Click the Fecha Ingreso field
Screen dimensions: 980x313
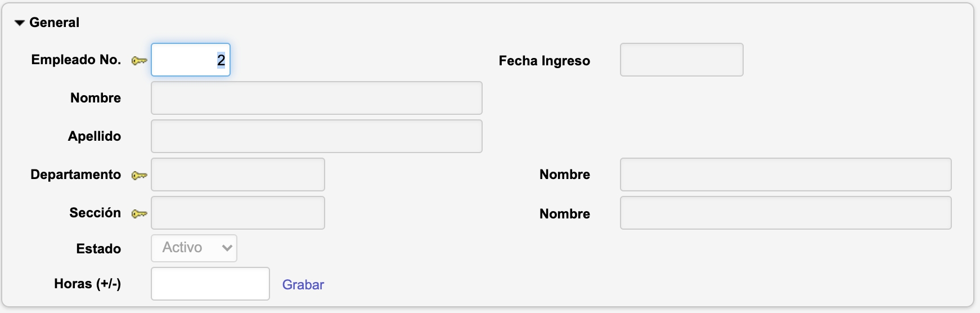coord(681,60)
